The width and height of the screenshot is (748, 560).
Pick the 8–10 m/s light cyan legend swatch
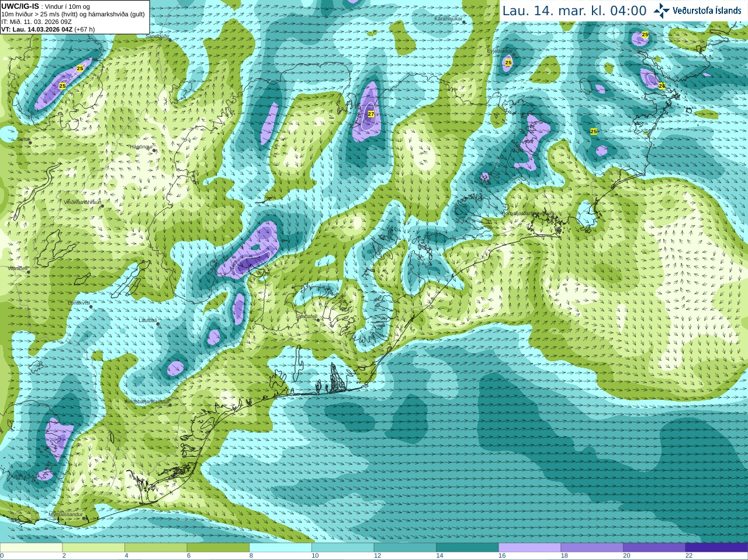pyautogui.click(x=280, y=548)
